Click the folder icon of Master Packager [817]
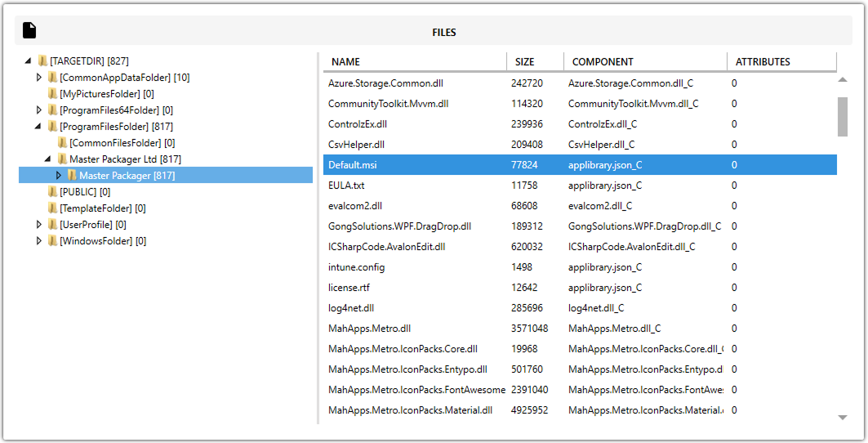This screenshot has height=443, width=868. click(x=72, y=176)
